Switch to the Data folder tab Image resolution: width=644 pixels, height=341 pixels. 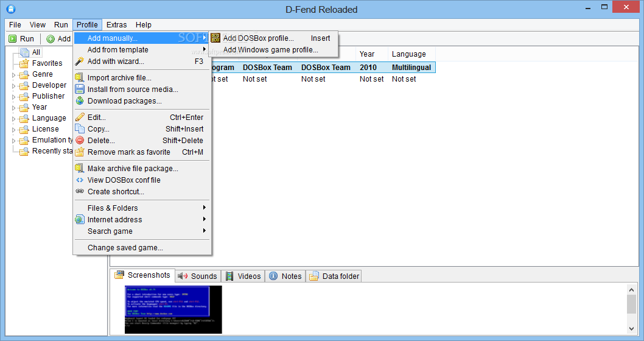[334, 276]
